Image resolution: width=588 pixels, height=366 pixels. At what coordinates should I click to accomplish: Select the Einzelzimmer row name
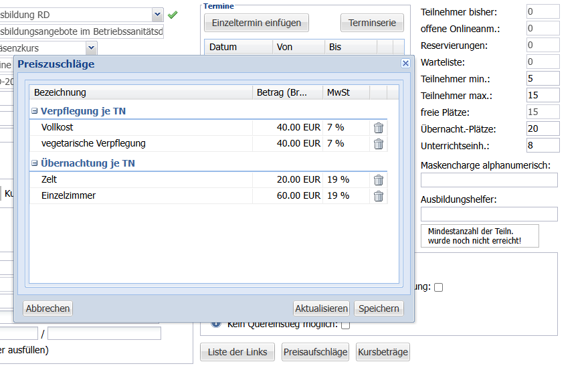pyautogui.click(x=68, y=196)
